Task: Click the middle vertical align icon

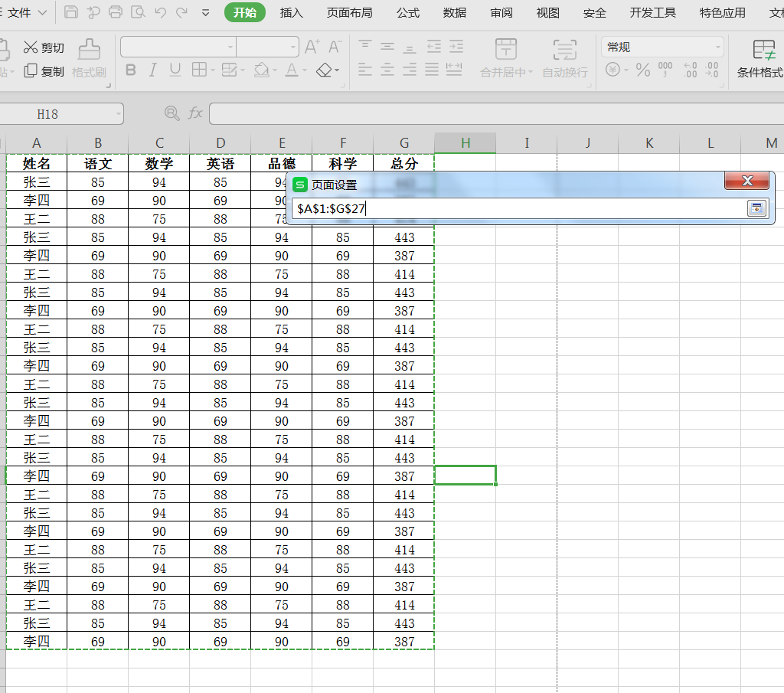Action: [x=387, y=47]
